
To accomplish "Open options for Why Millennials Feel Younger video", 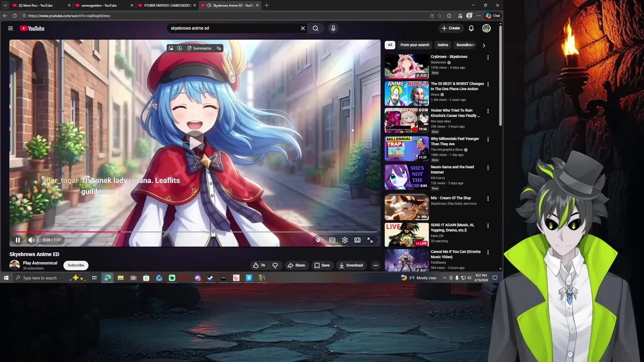I will tap(488, 139).
